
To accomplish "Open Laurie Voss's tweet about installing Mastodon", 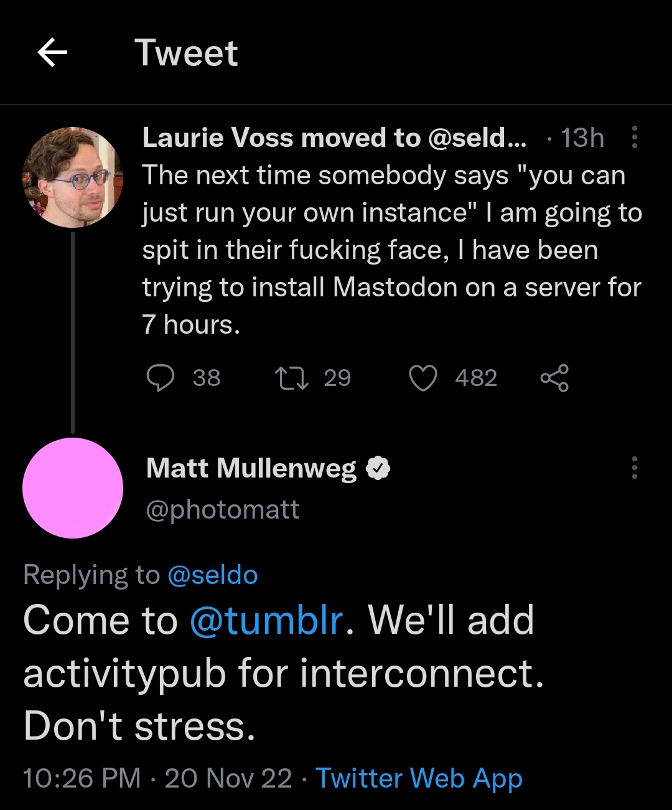I will [x=391, y=250].
